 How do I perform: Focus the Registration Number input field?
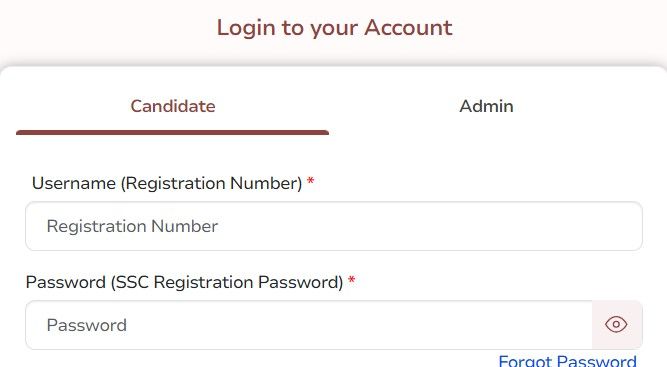(334, 226)
